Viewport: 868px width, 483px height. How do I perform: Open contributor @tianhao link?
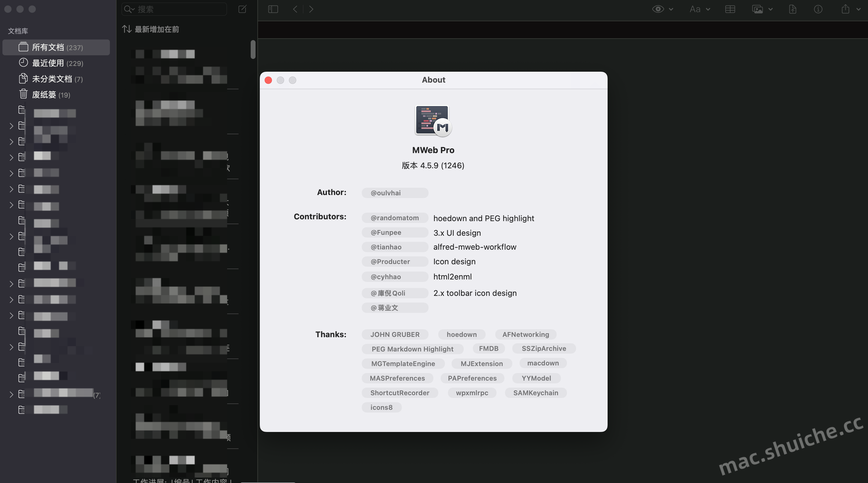tap(395, 247)
